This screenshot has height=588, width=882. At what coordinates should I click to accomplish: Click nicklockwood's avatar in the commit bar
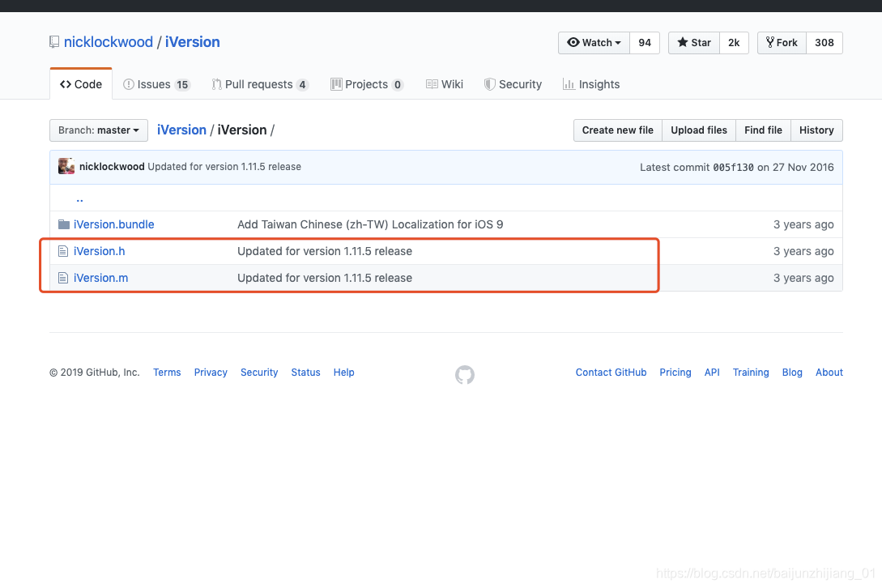pyautogui.click(x=66, y=167)
